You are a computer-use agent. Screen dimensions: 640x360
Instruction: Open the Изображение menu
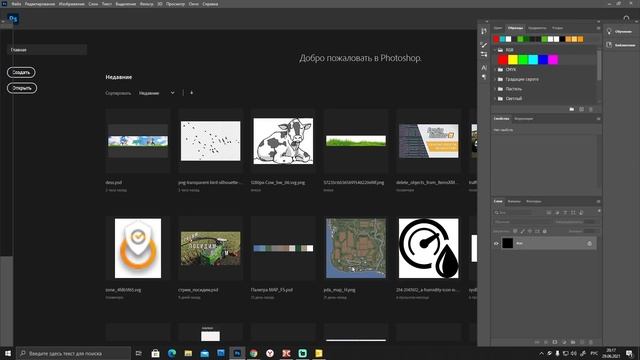click(71, 4)
